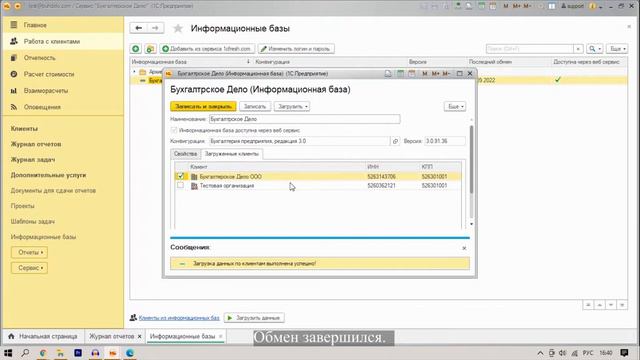The height and width of the screenshot is (360, 640).
Task: Open the calculator icon in dialog title bar
Action: [400, 73]
